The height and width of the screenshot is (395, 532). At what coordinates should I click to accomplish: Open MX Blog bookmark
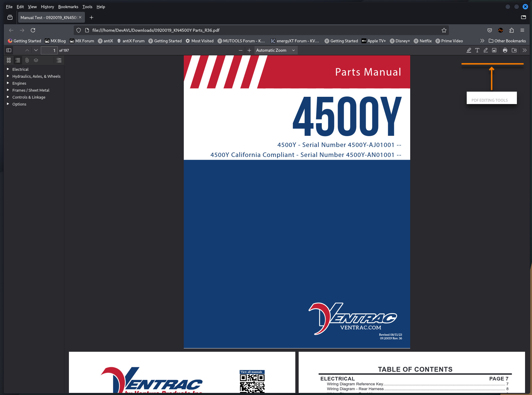tap(55, 41)
